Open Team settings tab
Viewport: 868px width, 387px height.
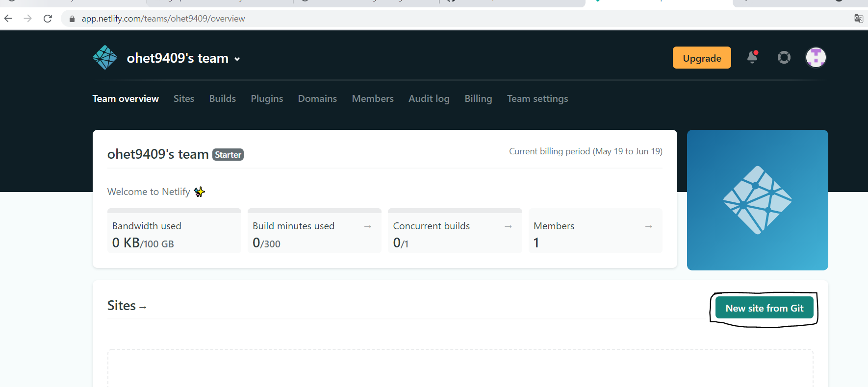(537, 98)
